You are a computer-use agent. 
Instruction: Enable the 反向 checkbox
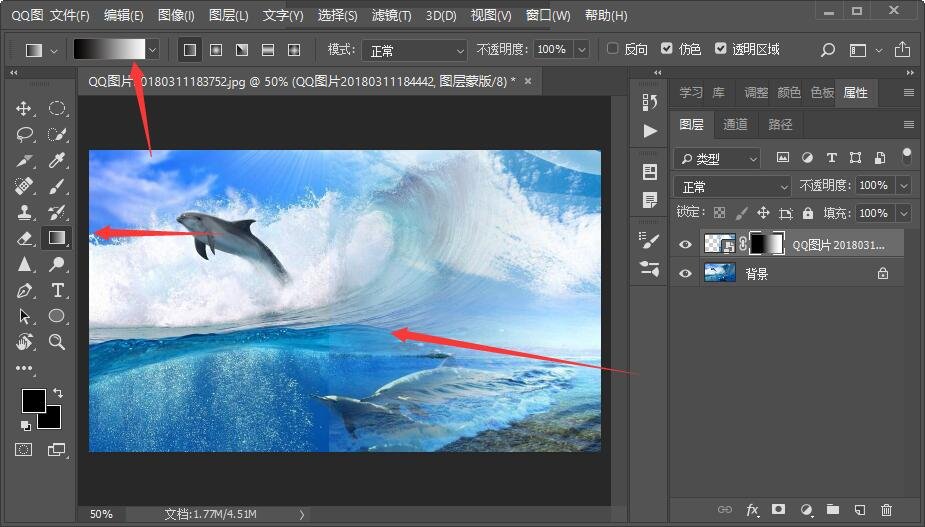[x=612, y=48]
